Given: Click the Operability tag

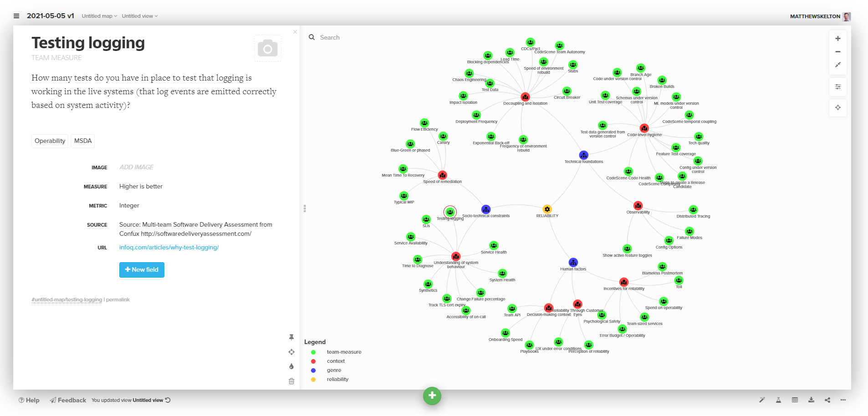Looking at the screenshot, I should tap(50, 141).
